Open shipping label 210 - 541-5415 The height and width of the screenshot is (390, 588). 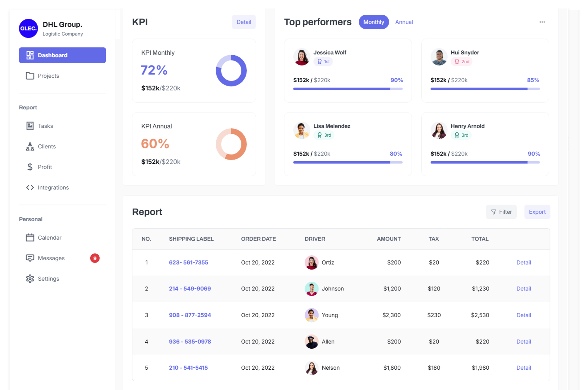pos(188,368)
